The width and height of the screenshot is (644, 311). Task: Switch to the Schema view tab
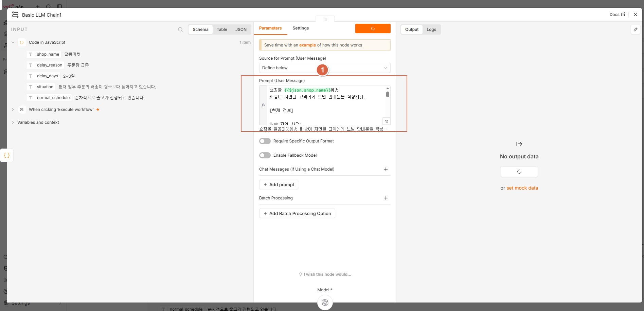[200, 30]
